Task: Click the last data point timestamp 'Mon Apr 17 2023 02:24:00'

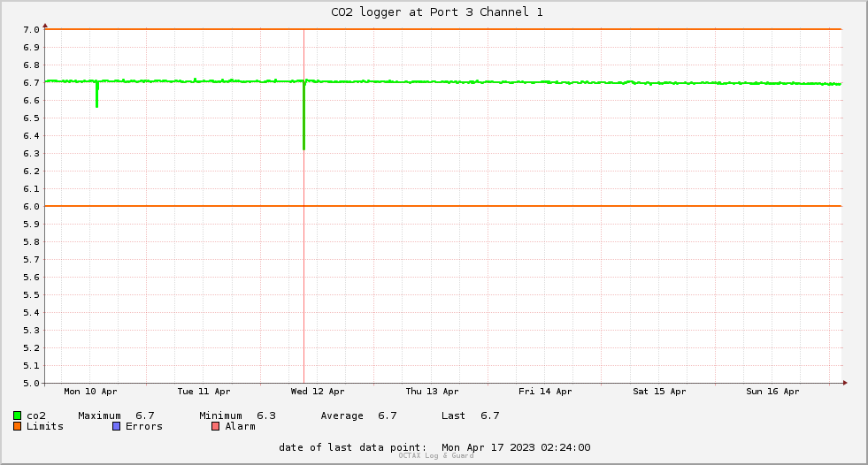Action: pos(516,447)
